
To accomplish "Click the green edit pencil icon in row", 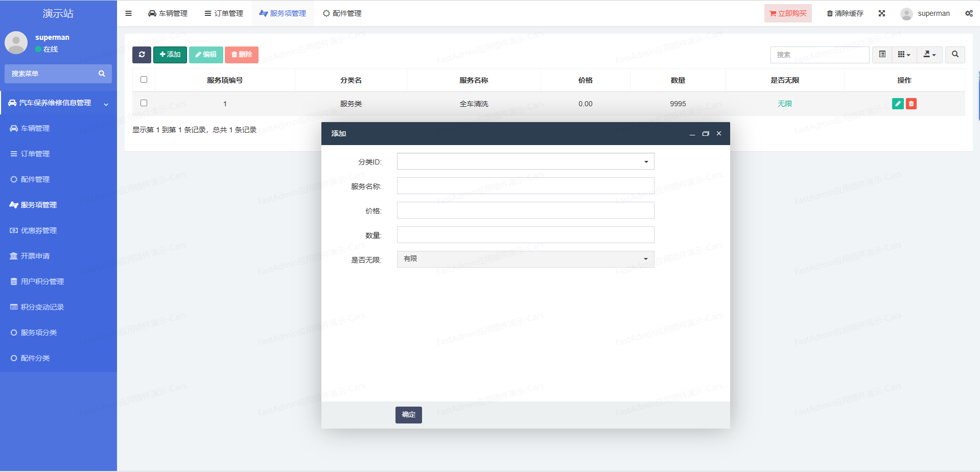I will [x=897, y=104].
